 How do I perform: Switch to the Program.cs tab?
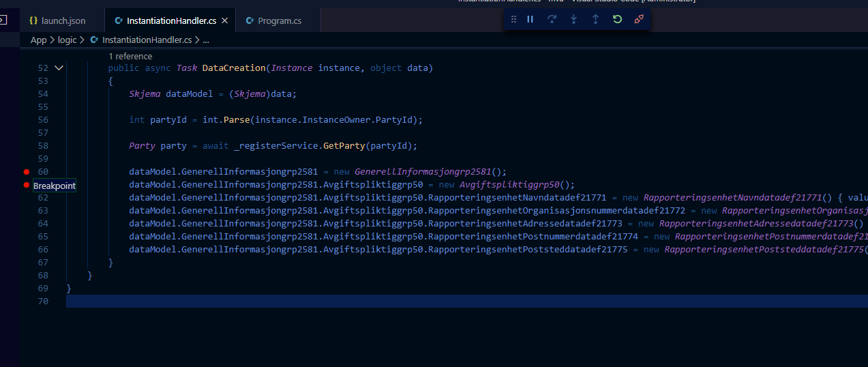pos(279,21)
